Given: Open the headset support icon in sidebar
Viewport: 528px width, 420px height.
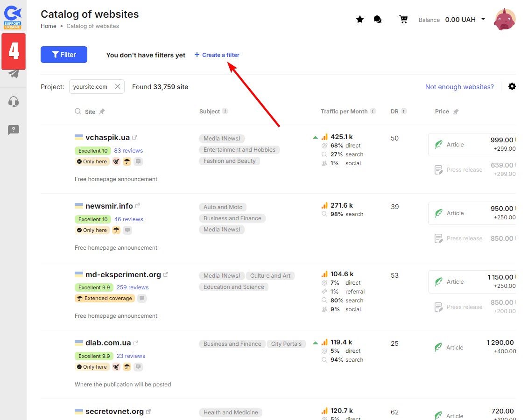Looking at the screenshot, I should click(14, 102).
